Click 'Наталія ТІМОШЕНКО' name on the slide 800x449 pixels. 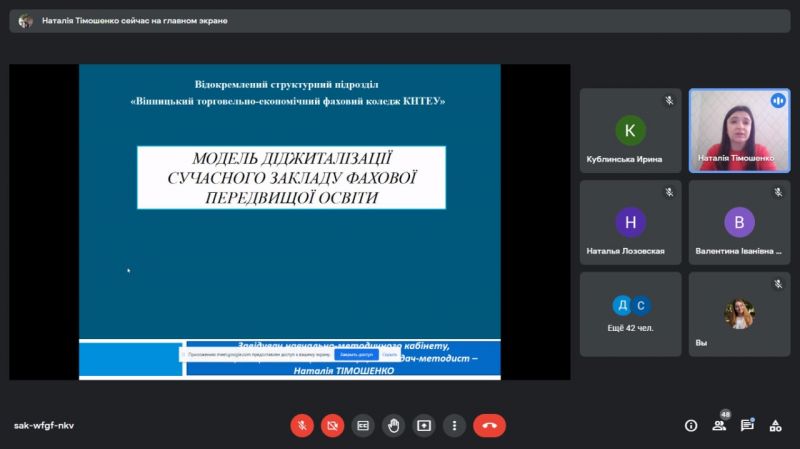pyautogui.click(x=344, y=371)
